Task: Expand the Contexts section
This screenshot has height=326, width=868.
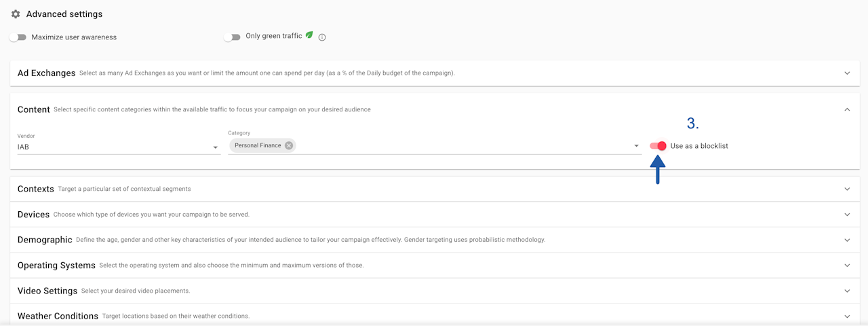Action: (847, 189)
